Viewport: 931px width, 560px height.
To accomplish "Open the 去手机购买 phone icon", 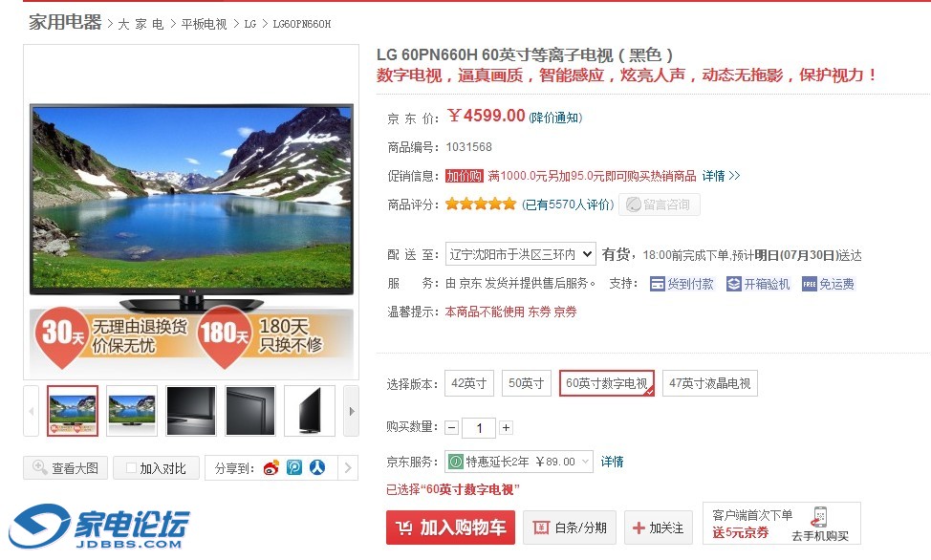I will click(x=820, y=517).
